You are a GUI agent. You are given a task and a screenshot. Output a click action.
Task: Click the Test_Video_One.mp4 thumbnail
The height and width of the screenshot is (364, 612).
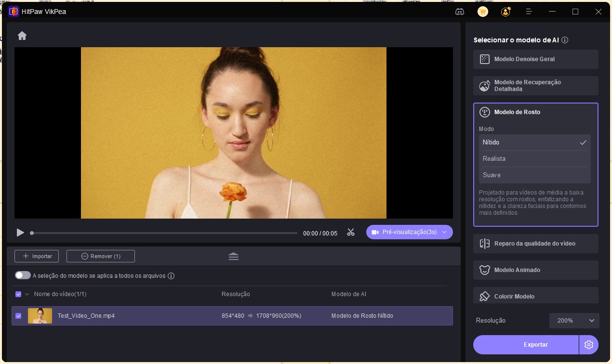[x=40, y=316]
